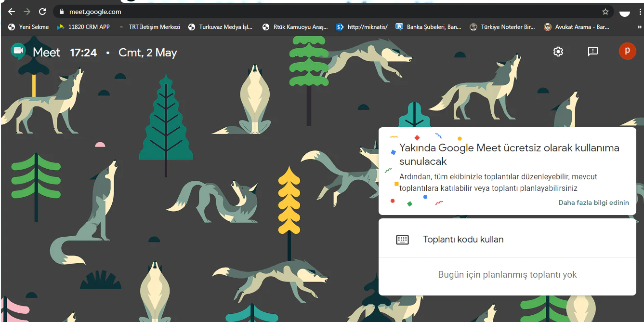Bookmark this page with the star icon
The height and width of the screenshot is (322, 644).
coord(605,12)
